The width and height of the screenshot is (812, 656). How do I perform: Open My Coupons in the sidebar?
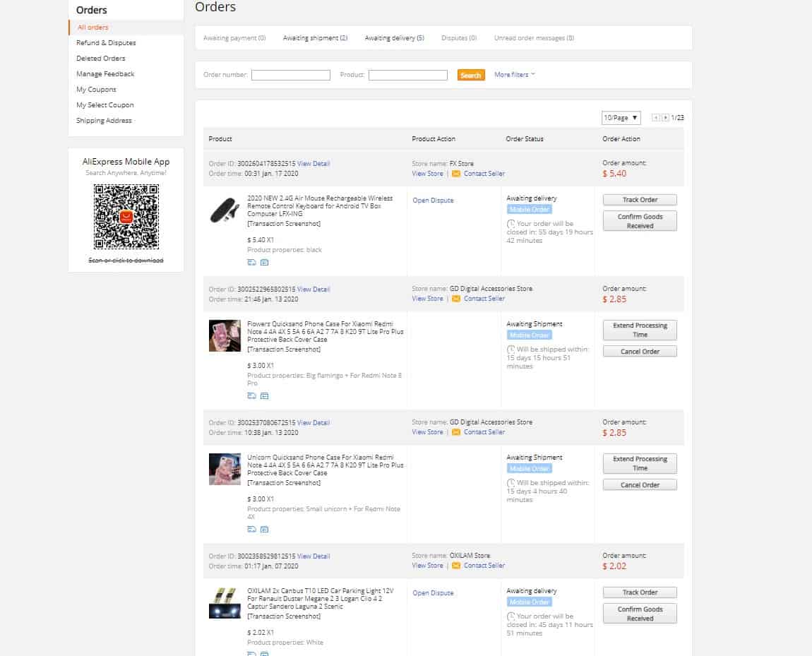pos(96,90)
